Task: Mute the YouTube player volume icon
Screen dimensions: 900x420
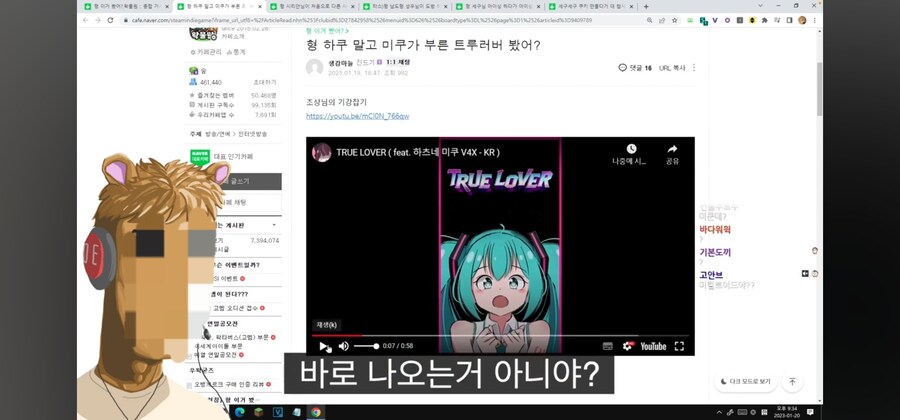Action: [343, 346]
